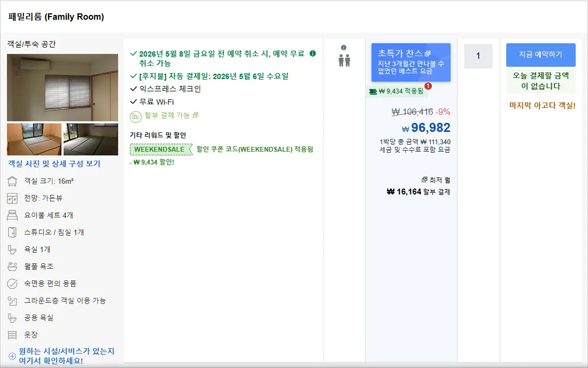Open the dark green tatami room thumbnail
Screen dimensions: 588x368
(x=91, y=139)
